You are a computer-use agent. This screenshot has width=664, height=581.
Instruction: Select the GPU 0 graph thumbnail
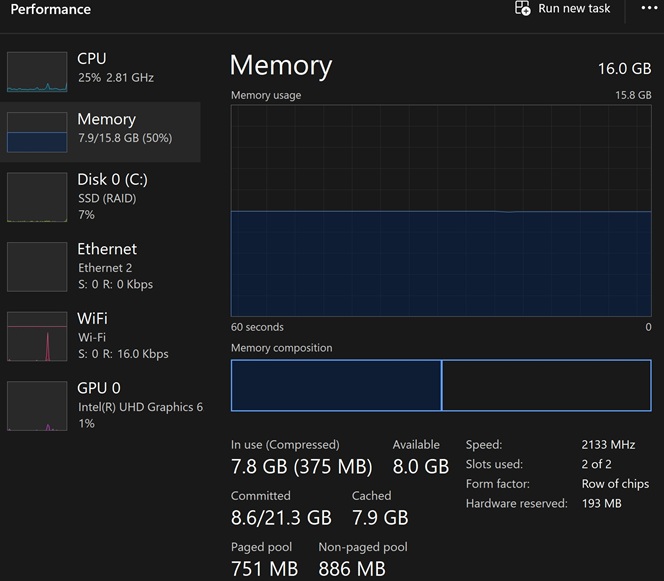click(37, 406)
